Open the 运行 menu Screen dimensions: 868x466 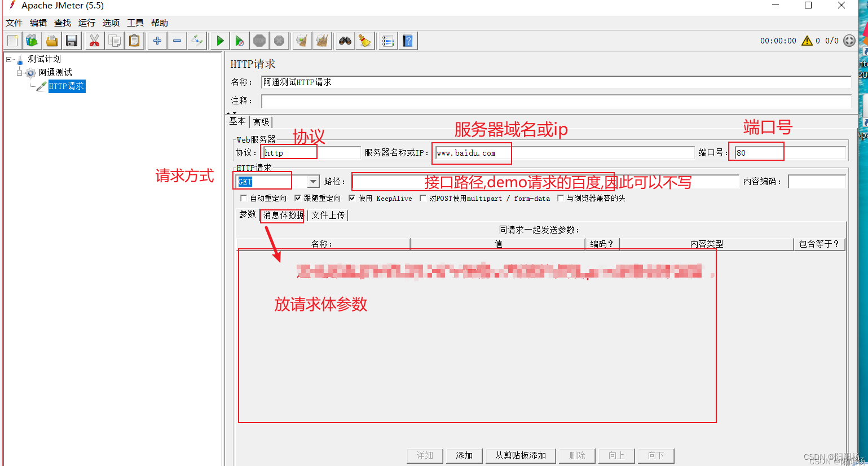point(87,23)
